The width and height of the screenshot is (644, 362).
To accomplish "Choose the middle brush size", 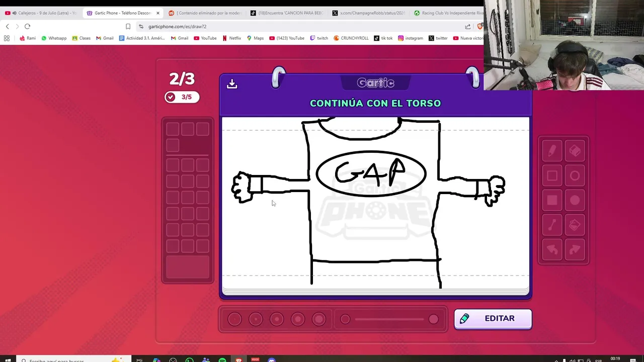I will tap(277, 319).
